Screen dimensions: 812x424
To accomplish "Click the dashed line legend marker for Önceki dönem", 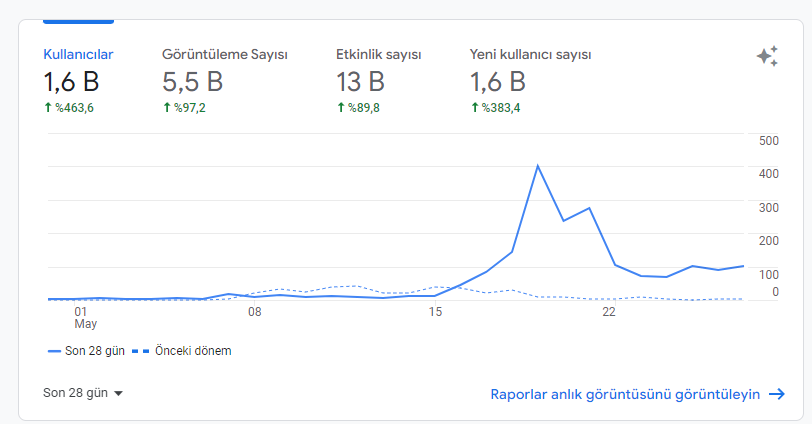I will tap(140, 351).
